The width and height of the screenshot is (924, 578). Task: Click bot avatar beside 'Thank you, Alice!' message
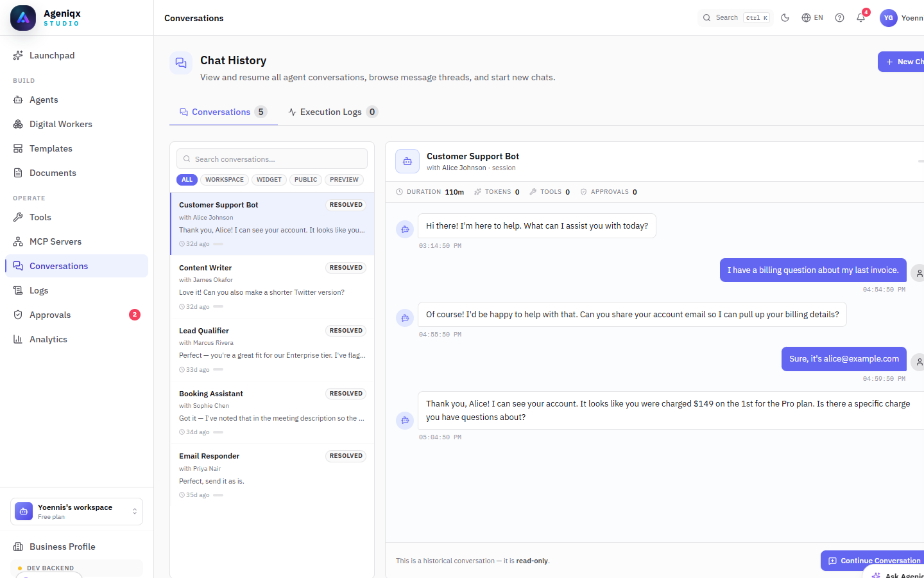coord(405,420)
